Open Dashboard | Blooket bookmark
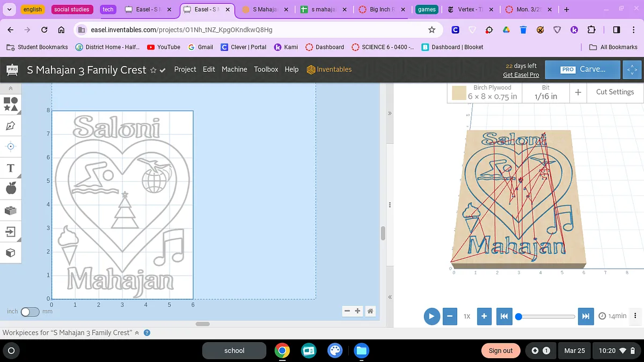 (452, 47)
